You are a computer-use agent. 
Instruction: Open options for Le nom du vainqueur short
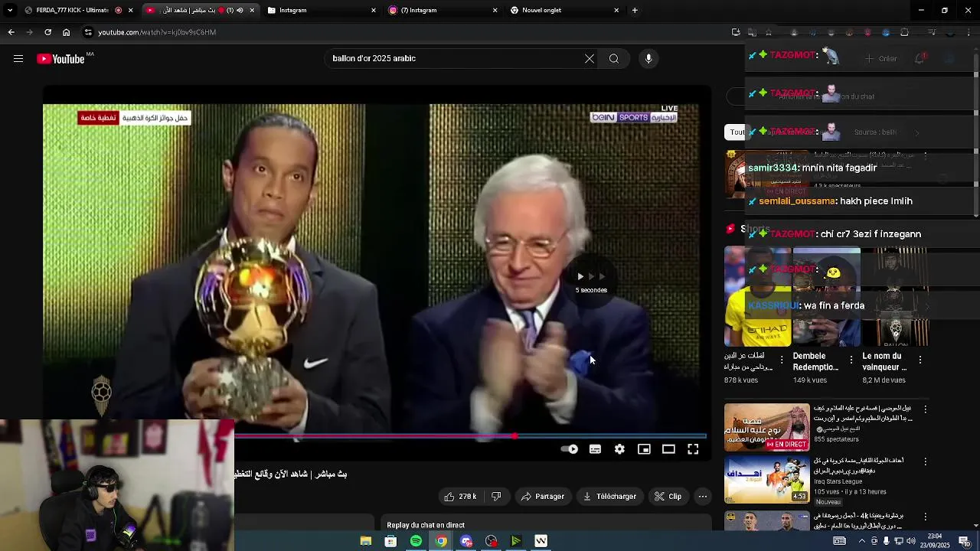click(920, 359)
